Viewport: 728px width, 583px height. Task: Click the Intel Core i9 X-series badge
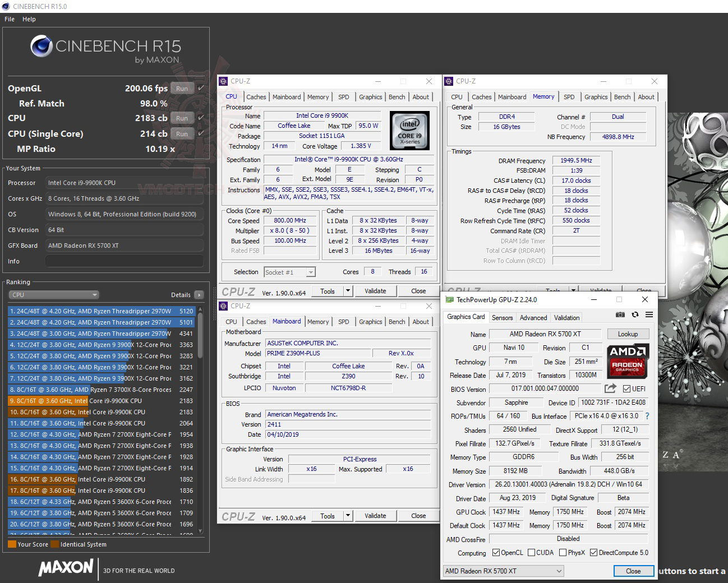(x=409, y=131)
